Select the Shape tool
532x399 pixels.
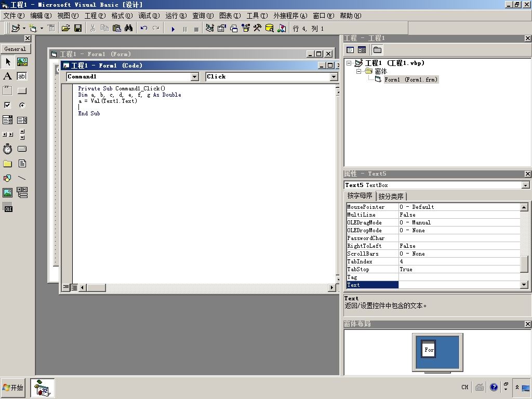click(x=7, y=178)
